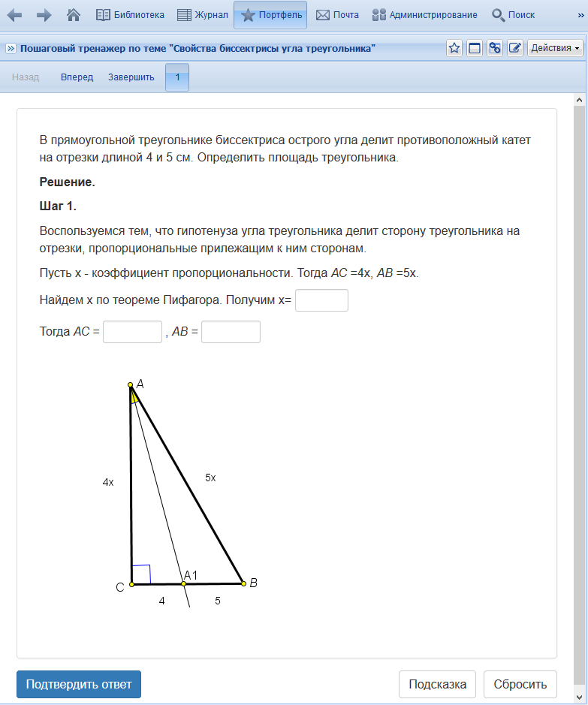Open the Почта menu
Image resolution: width=588 pixels, height=705 pixels.
pos(337,15)
